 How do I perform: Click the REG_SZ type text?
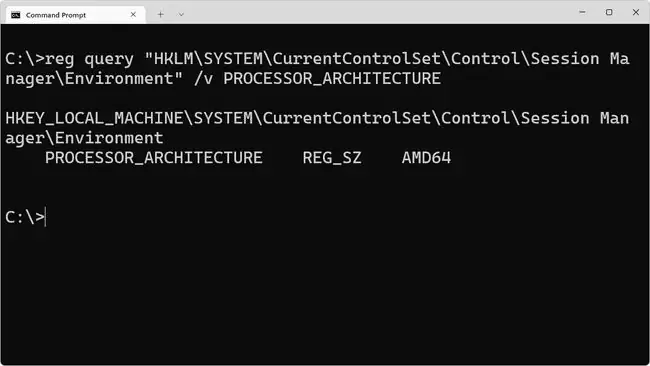332,158
